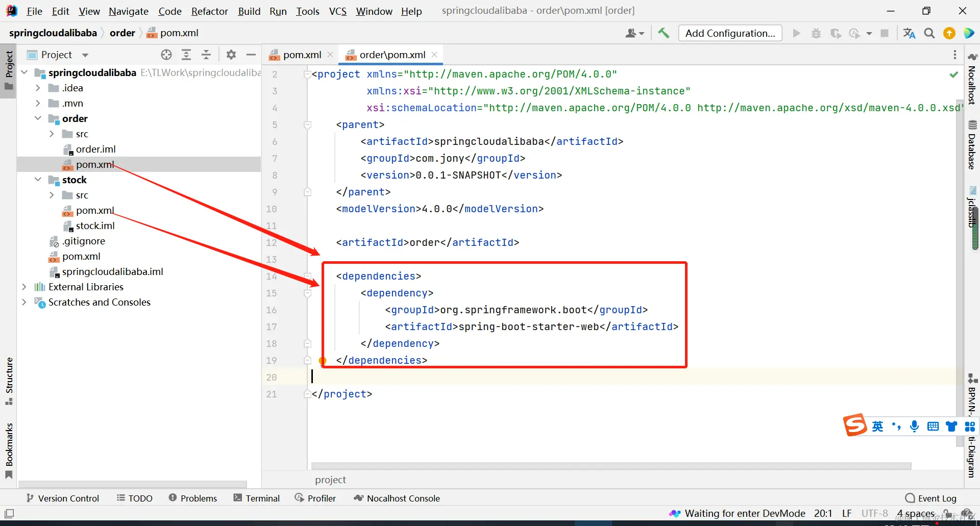This screenshot has width=980, height=526.
Task: Open the File menu
Action: pyautogui.click(x=34, y=11)
